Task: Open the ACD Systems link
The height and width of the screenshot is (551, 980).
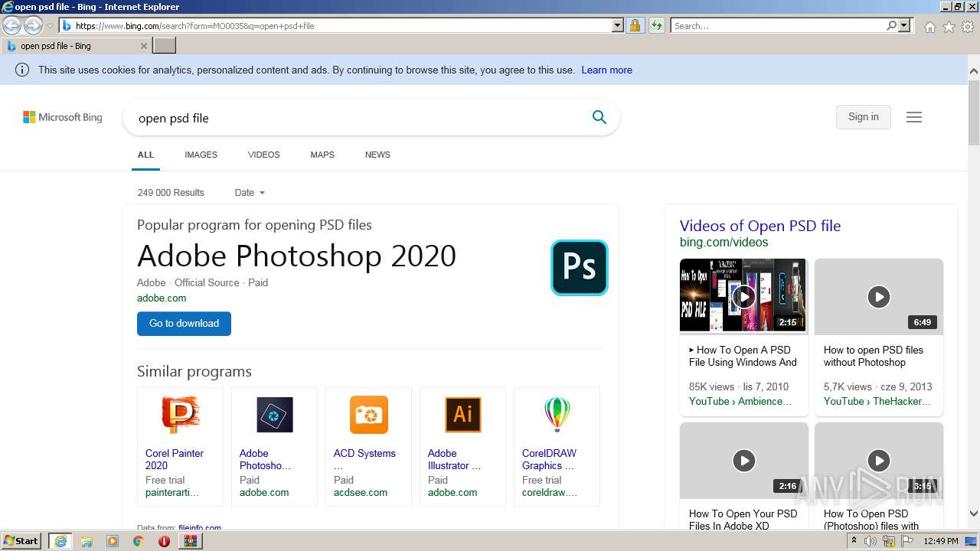Action: coord(364,453)
